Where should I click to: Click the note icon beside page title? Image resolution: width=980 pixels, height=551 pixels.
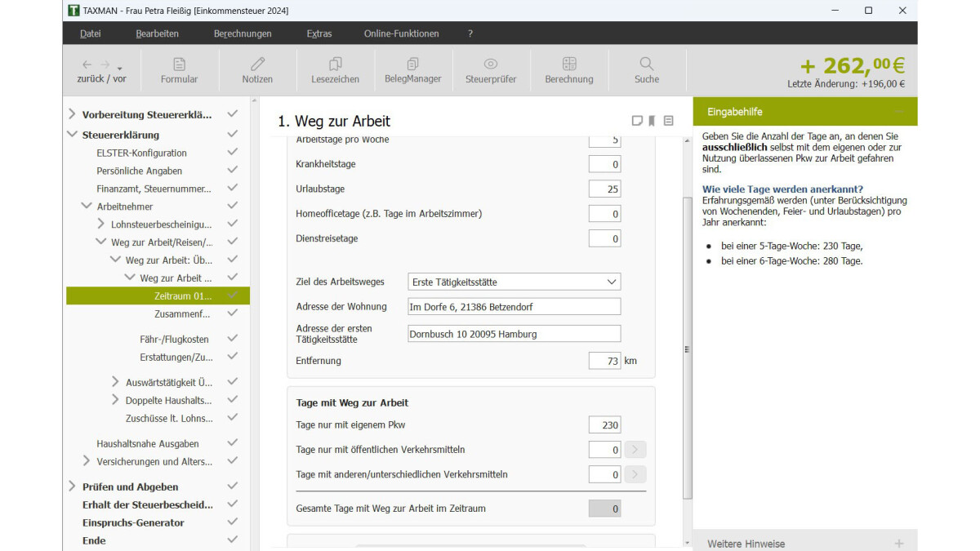pyautogui.click(x=637, y=121)
